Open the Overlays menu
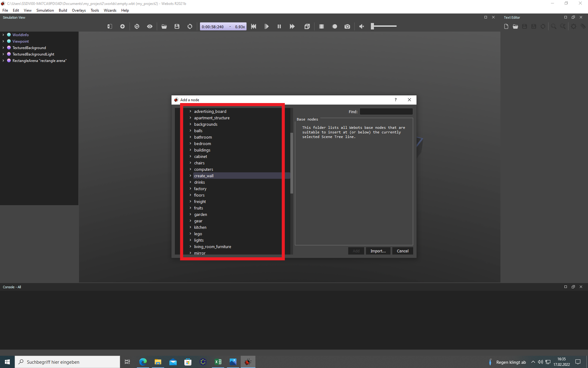588x368 pixels. coord(79,10)
